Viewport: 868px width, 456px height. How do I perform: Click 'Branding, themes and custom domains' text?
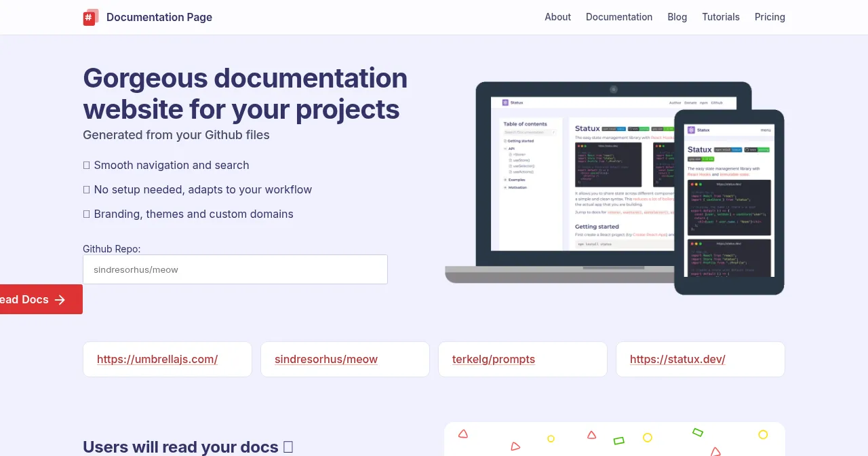coord(194,214)
